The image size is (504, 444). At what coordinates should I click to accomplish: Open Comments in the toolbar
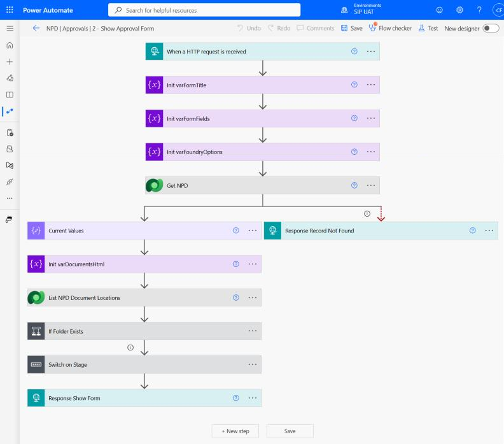[316, 28]
